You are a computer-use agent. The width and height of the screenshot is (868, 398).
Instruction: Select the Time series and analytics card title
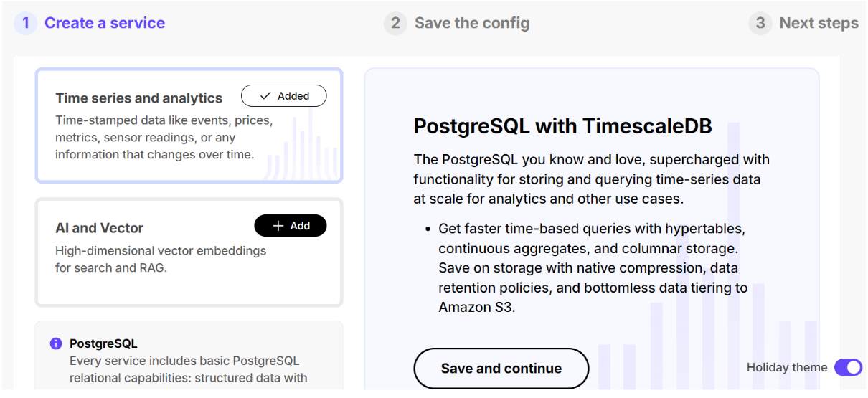point(139,98)
